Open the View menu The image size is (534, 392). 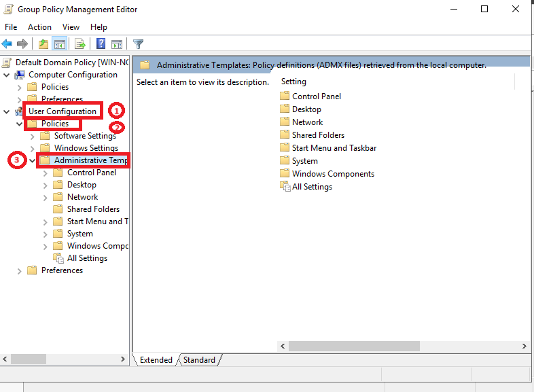point(71,27)
